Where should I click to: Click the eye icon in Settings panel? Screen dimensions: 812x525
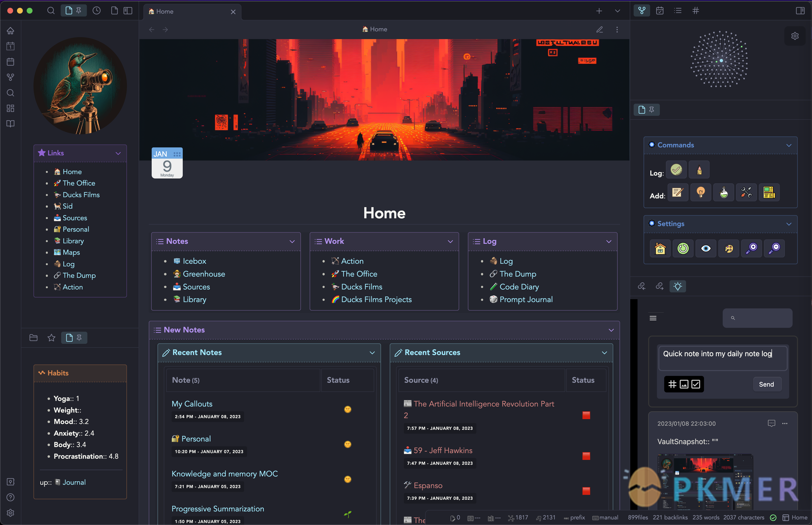[705, 248]
